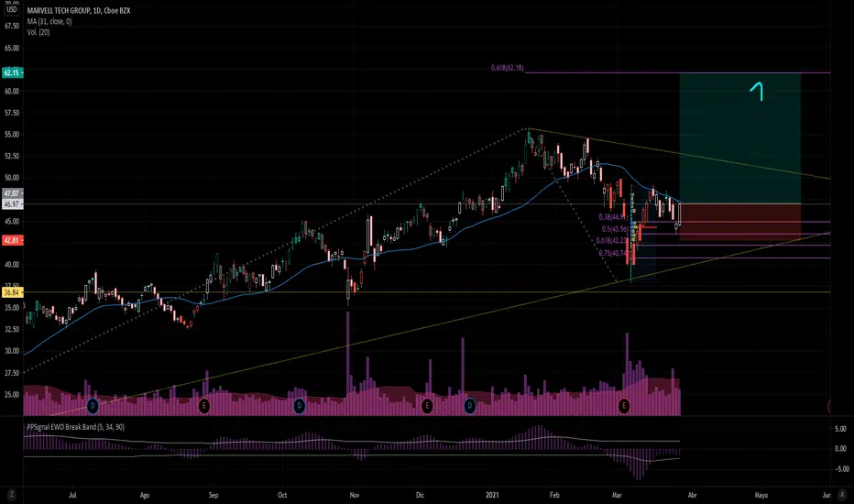Select the 0.618(62.18) Fibonacci level label

(507, 68)
